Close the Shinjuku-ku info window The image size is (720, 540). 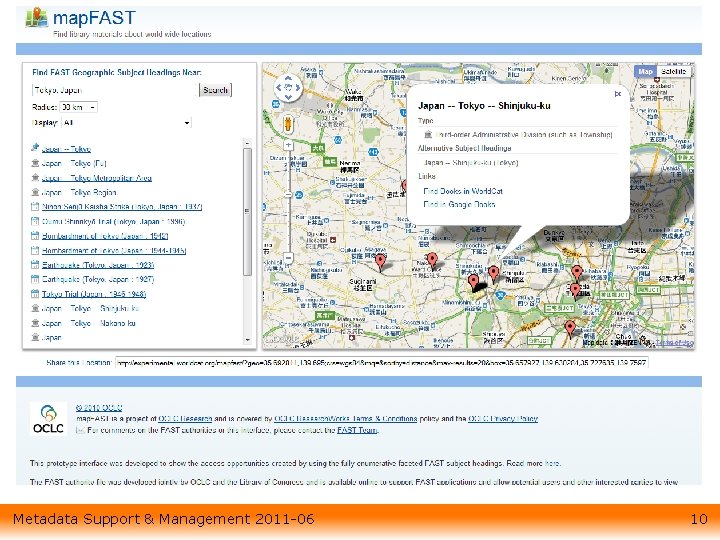[x=618, y=94]
